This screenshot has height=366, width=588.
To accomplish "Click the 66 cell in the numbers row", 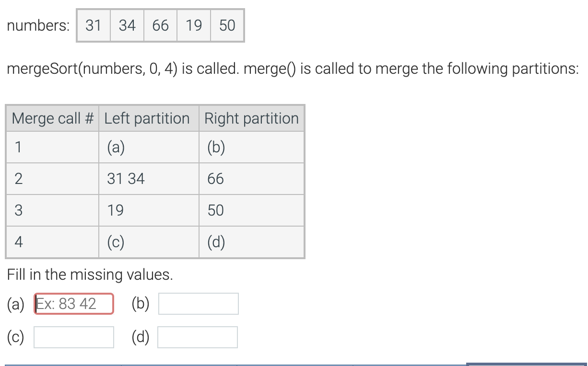I will (x=160, y=25).
